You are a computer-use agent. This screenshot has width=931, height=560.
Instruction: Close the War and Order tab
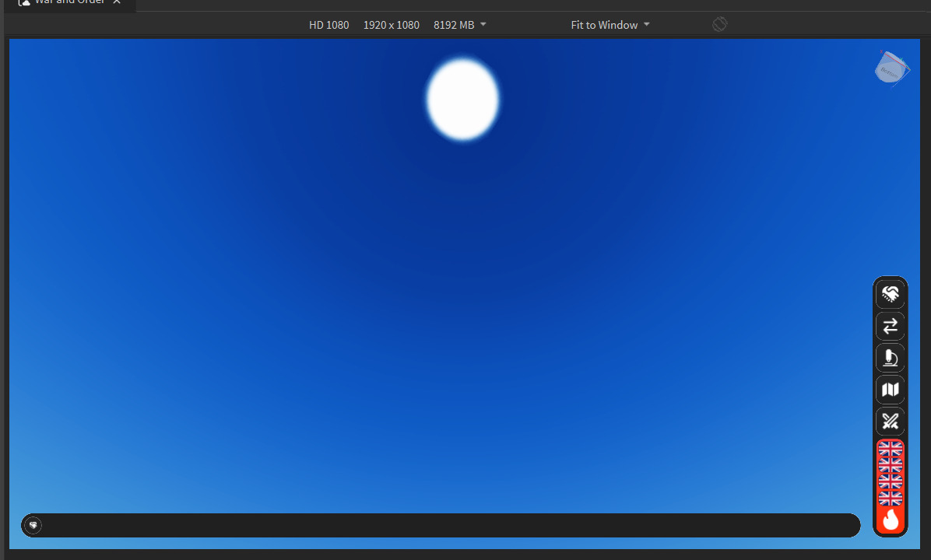(117, 2)
